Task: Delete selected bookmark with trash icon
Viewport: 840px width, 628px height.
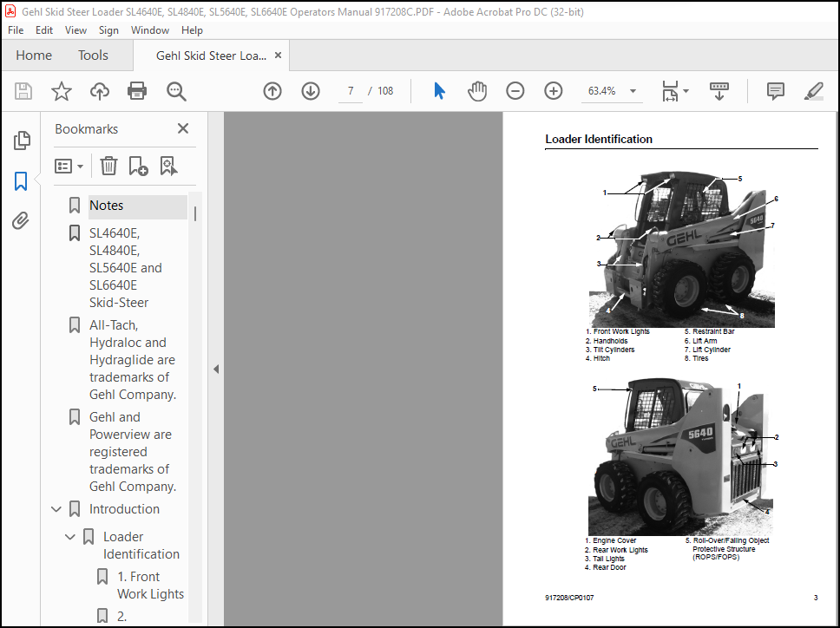Action: tap(108, 166)
